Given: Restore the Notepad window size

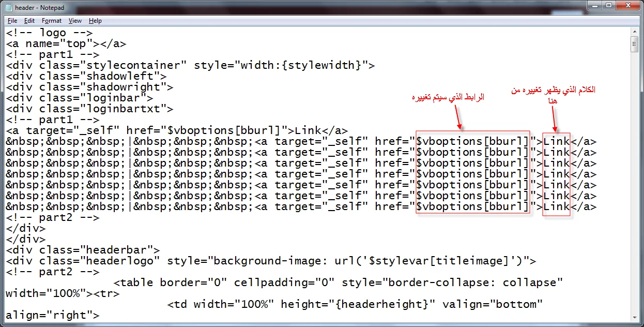Looking at the screenshot, I should (610, 5).
